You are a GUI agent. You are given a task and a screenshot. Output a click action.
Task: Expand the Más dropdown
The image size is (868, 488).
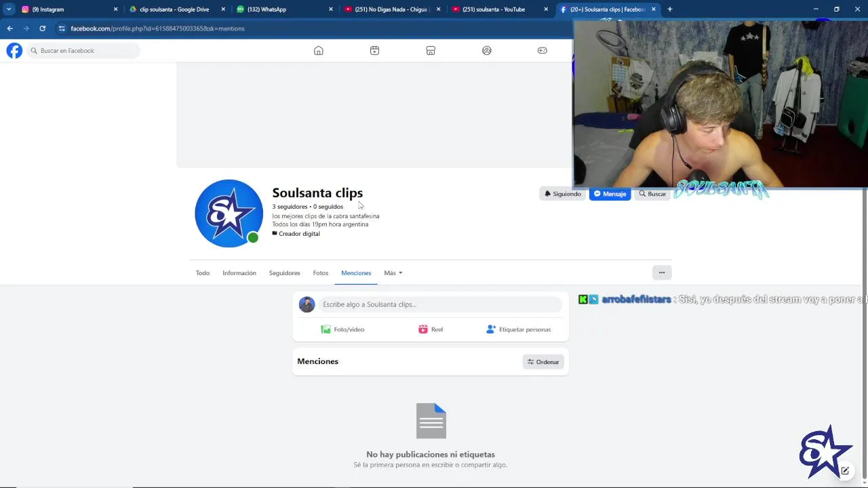393,273
